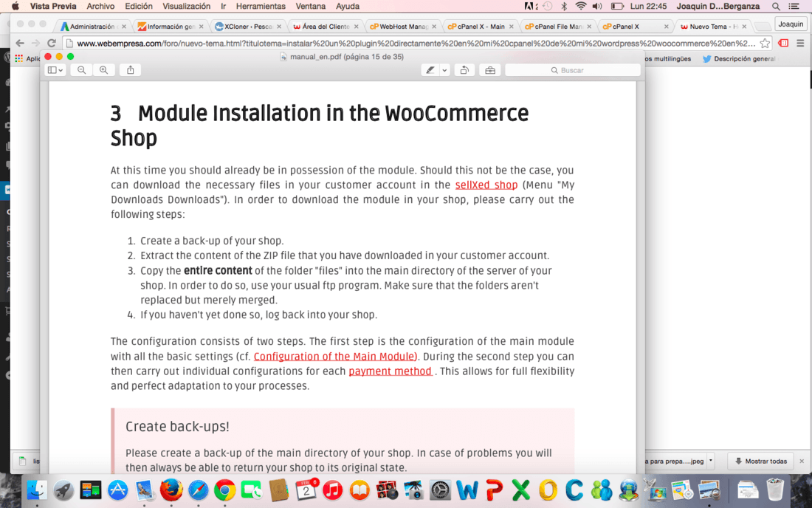Open the Ir menu in menu bar
The height and width of the screenshot is (508, 812).
pos(223,6)
